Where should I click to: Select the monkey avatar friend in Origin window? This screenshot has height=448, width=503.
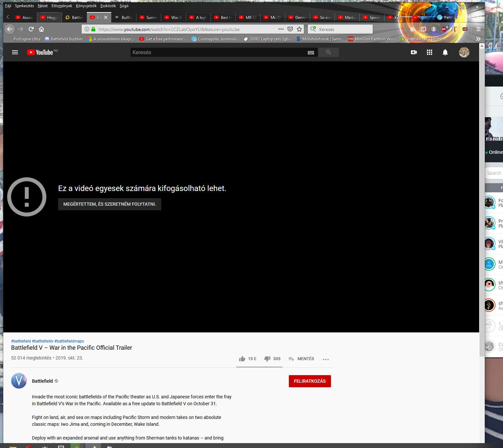pyautogui.click(x=489, y=244)
